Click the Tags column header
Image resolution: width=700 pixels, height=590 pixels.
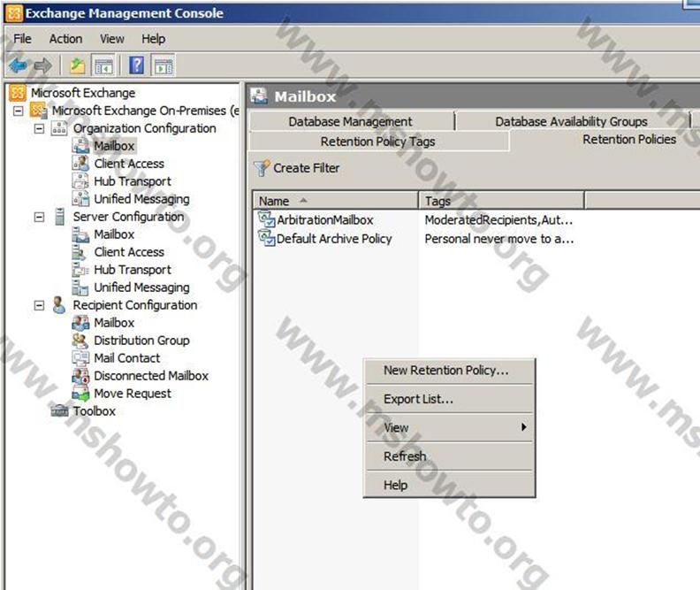(501, 201)
